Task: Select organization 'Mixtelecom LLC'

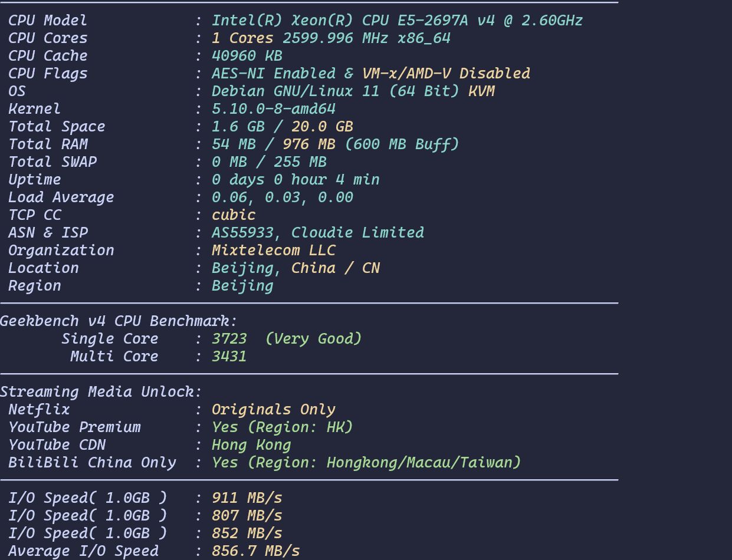Action: 274,251
